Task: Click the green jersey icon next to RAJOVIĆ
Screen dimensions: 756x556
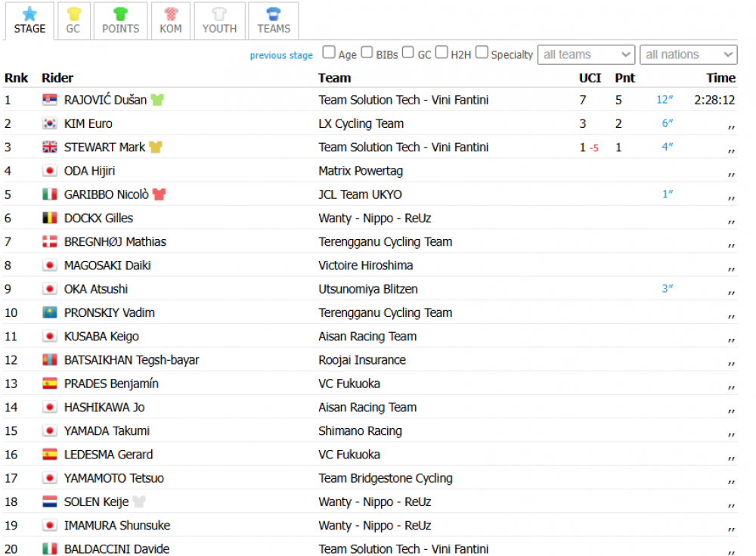Action: point(157,100)
